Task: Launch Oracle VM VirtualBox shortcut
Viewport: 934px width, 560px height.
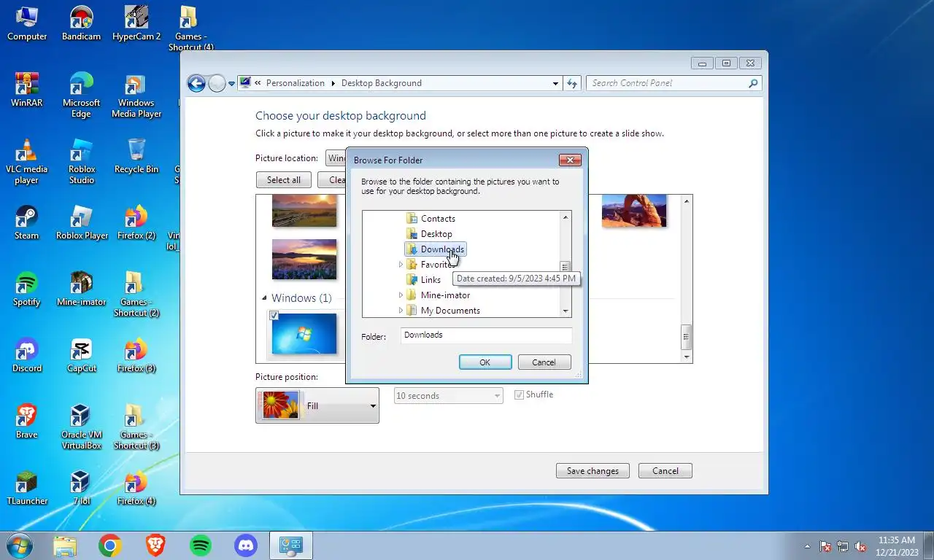Action: tap(81, 427)
